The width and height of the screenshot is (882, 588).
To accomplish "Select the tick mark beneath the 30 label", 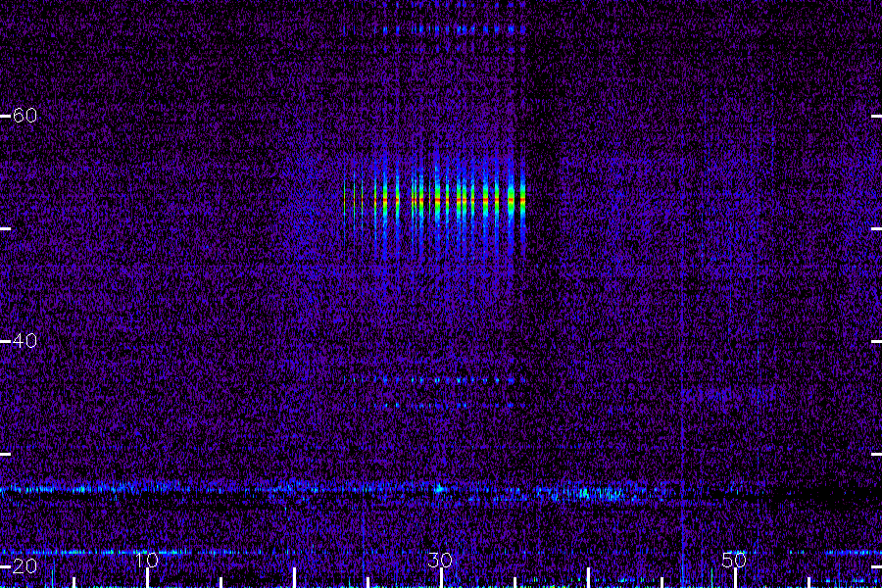I will click(441, 578).
